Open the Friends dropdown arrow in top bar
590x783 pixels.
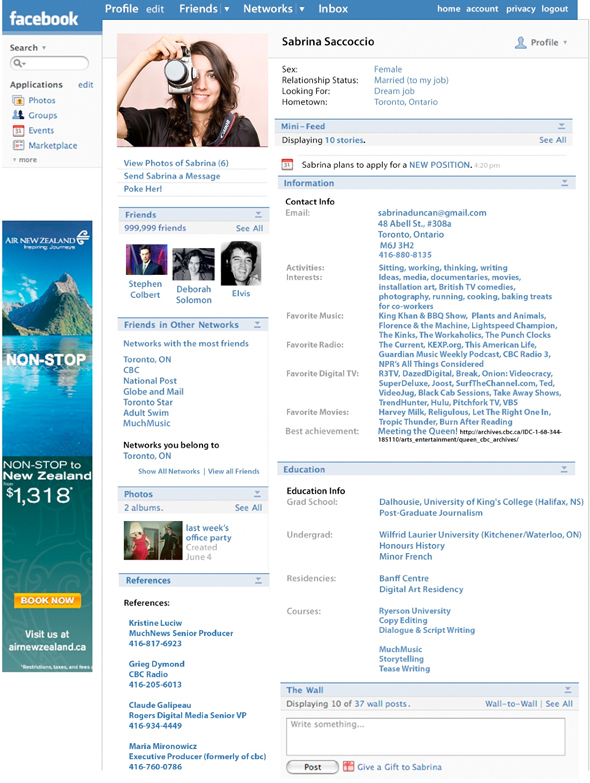(227, 9)
